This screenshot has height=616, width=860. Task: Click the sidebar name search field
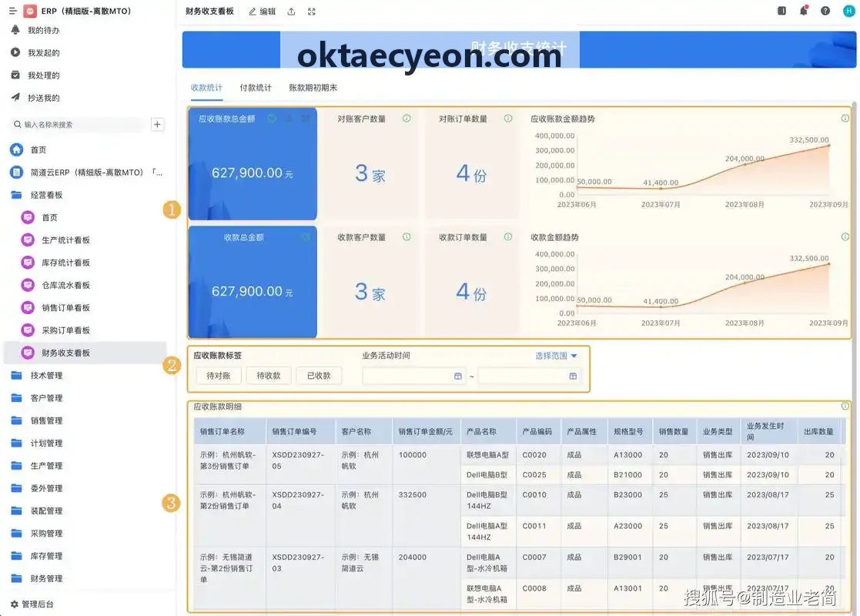coord(78,125)
